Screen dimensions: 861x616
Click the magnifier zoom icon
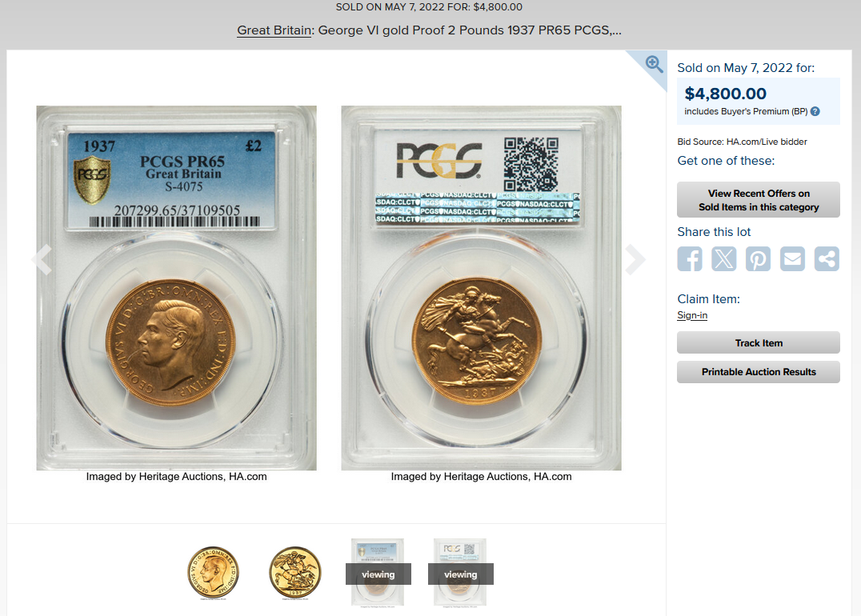pyautogui.click(x=654, y=64)
